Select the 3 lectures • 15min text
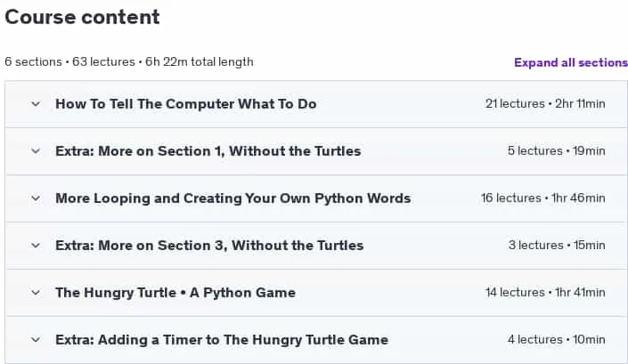The image size is (628, 364). pos(557,246)
